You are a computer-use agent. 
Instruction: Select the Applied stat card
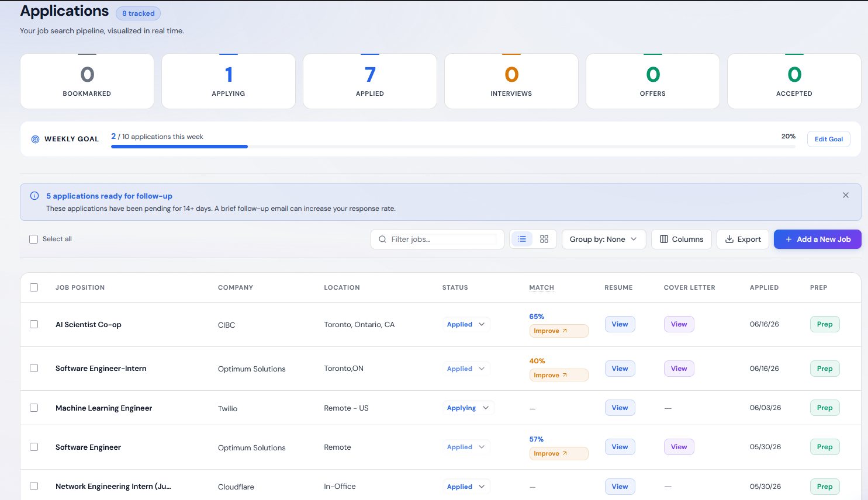370,81
